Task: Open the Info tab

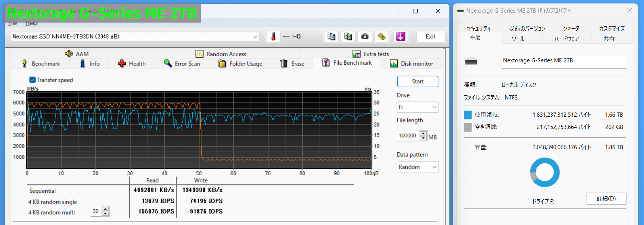Action: 90,64
